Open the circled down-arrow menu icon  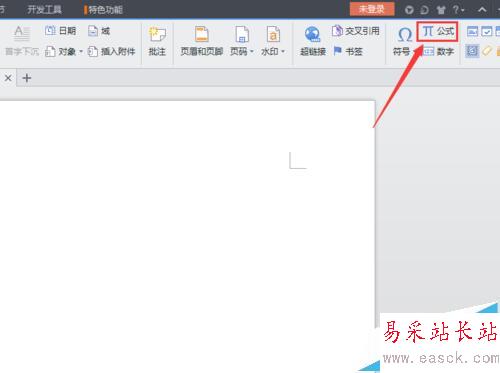409,10
